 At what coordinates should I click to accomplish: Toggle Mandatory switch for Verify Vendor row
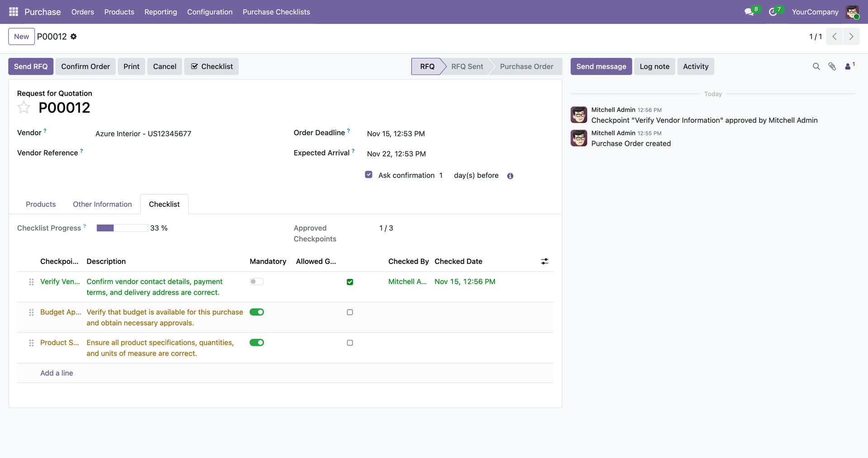[257, 282]
